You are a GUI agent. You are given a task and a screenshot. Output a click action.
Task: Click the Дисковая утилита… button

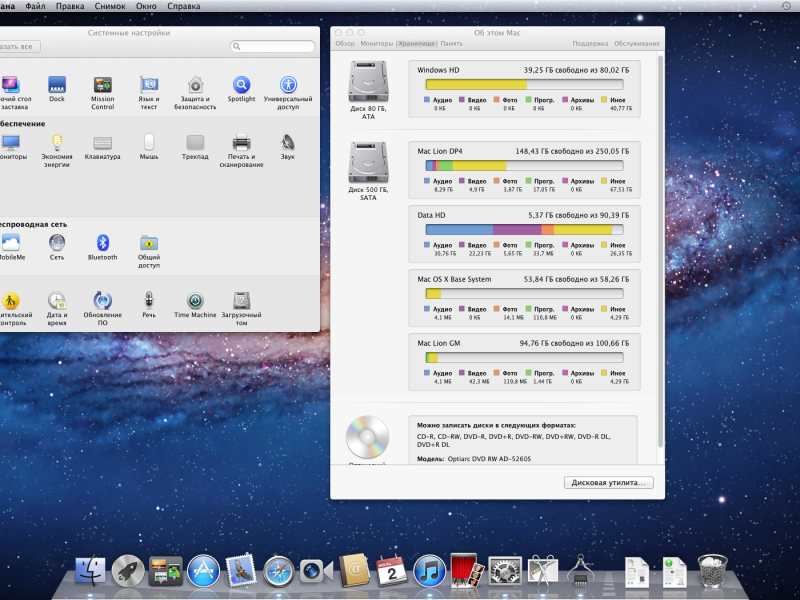point(609,483)
